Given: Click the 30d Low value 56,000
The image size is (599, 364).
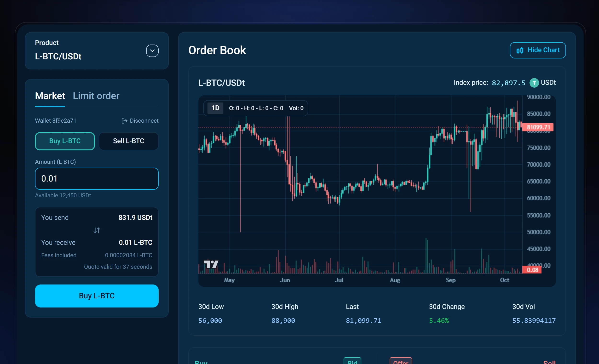Looking at the screenshot, I should (210, 320).
